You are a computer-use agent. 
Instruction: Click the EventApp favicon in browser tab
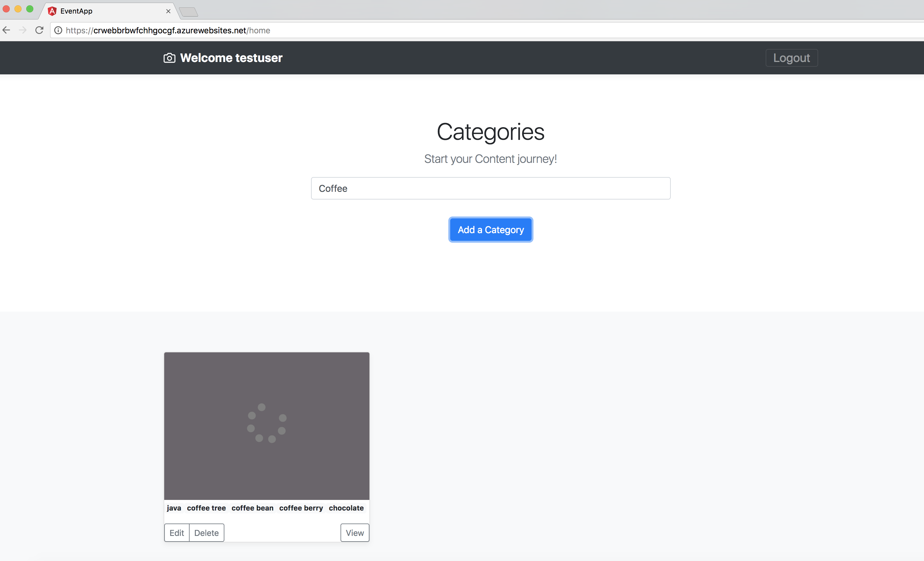pos(52,11)
